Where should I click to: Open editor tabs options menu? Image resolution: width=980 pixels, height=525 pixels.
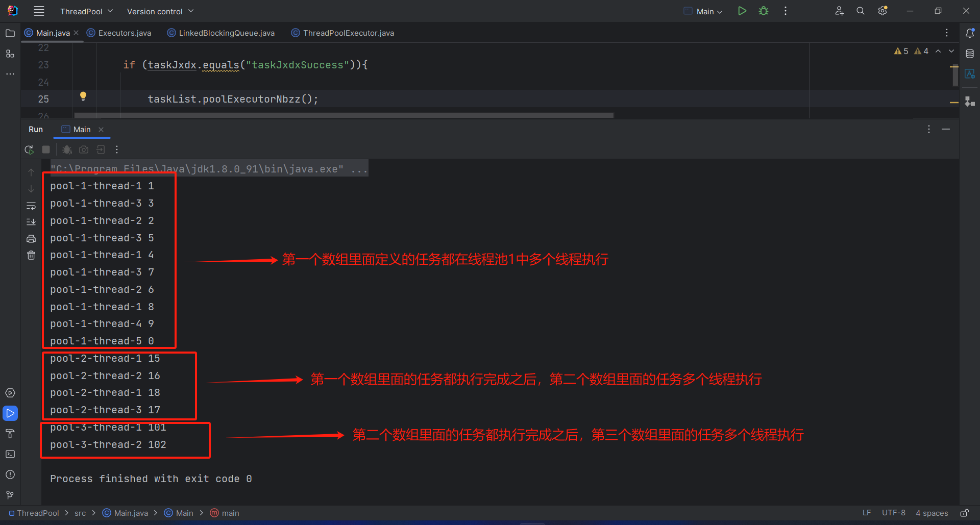point(947,33)
